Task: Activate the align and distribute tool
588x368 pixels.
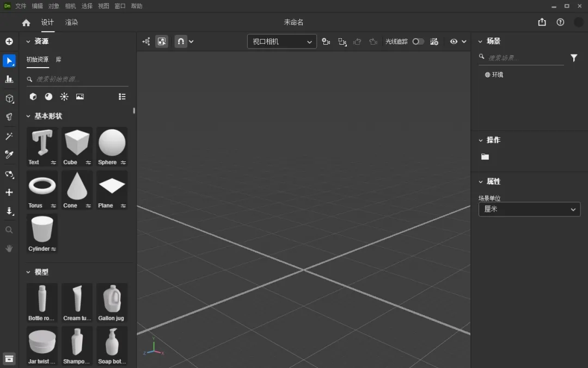Action: tap(9, 79)
